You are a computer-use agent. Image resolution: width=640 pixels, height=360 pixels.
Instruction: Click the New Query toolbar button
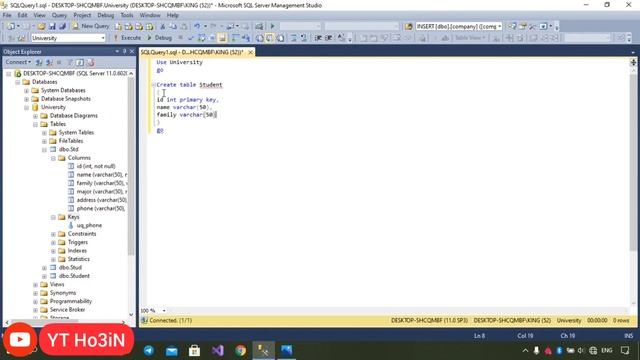[x=91, y=26]
